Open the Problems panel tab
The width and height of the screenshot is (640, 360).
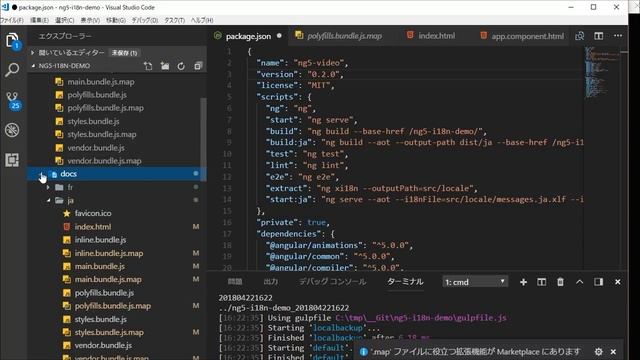pyautogui.click(x=235, y=282)
